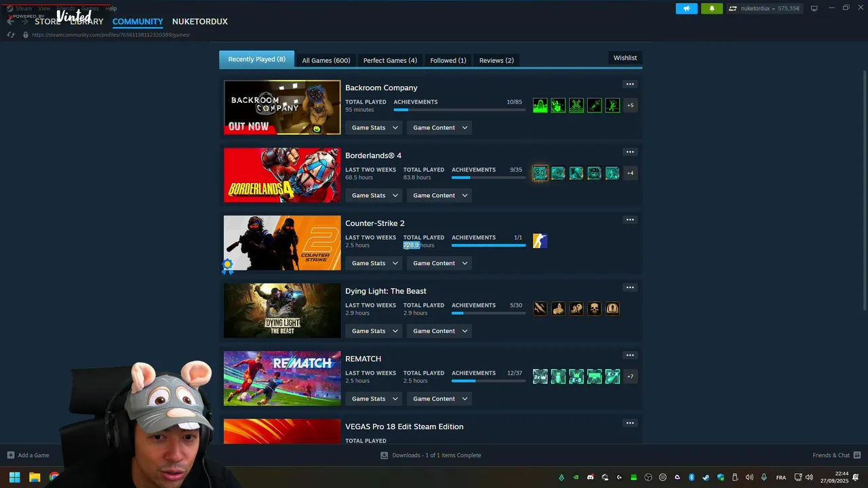
Task: Open more-options menu for VEGAS Pro 18
Action: click(630, 423)
